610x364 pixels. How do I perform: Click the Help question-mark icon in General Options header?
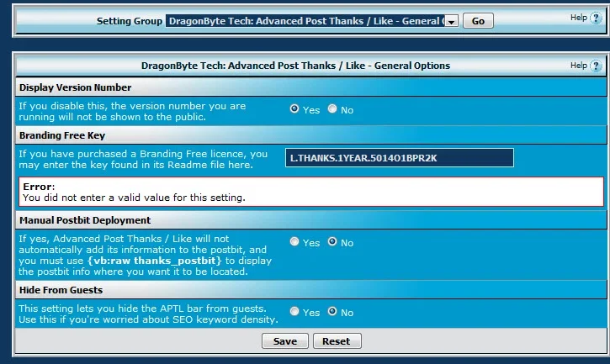tap(595, 66)
